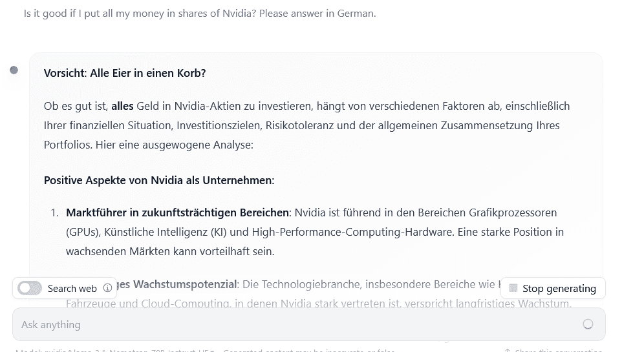Click the share arrow icon at bottom right
Screen dimensions: 644x352
pyautogui.click(x=508, y=350)
